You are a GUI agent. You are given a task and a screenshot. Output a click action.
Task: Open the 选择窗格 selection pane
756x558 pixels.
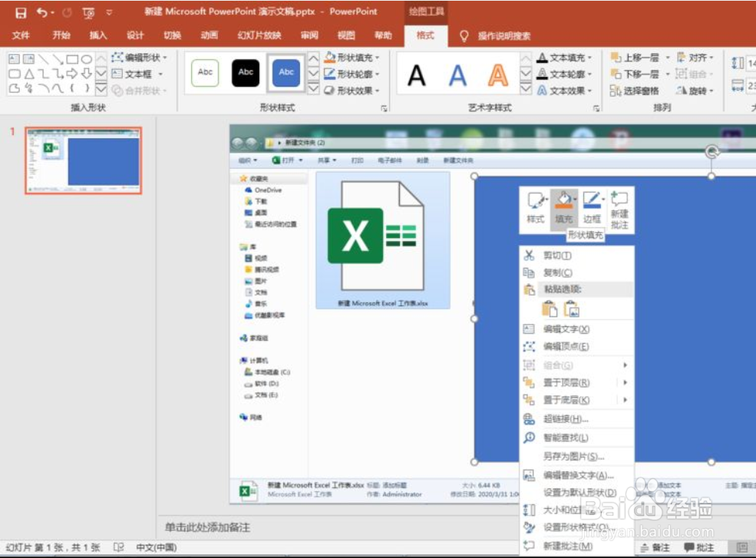tap(634, 91)
